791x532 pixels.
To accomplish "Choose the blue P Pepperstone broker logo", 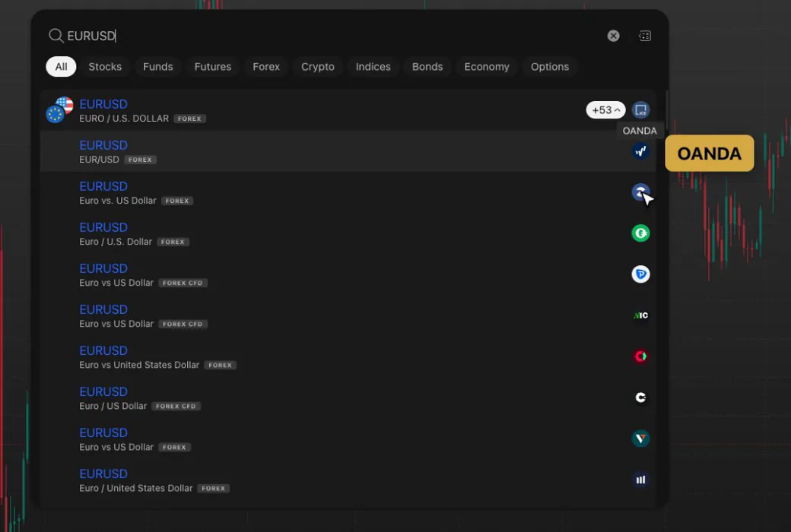I will click(640, 274).
